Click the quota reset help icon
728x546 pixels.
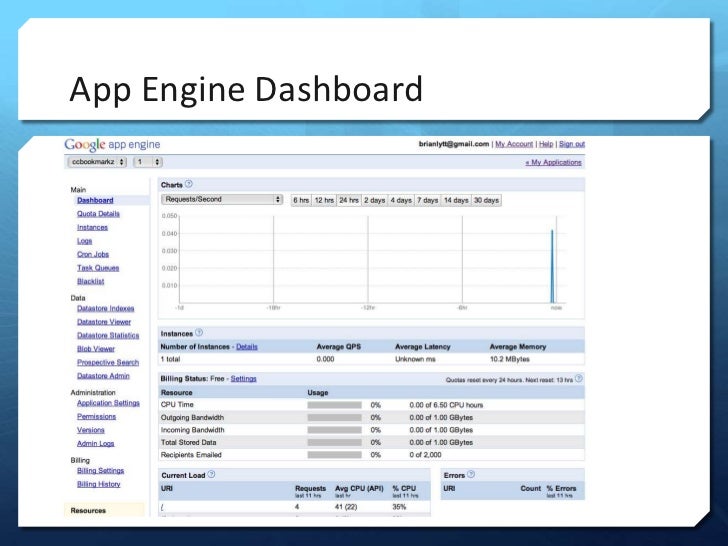[578, 379]
